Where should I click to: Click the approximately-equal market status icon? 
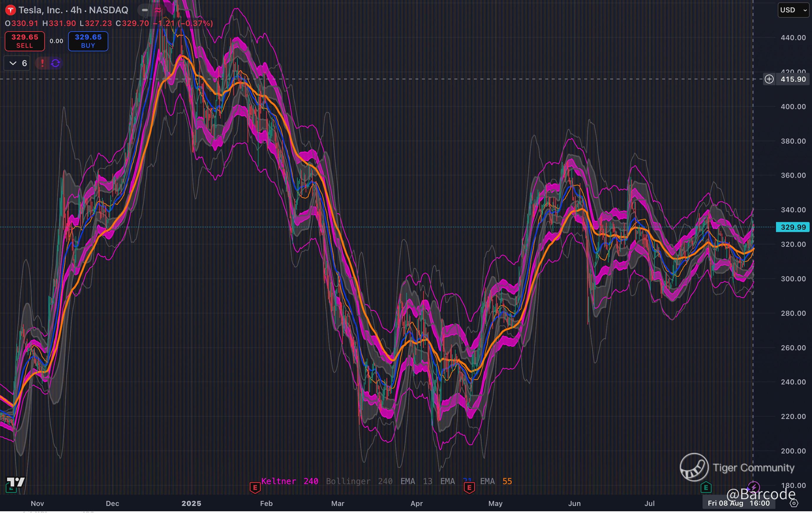(x=158, y=10)
